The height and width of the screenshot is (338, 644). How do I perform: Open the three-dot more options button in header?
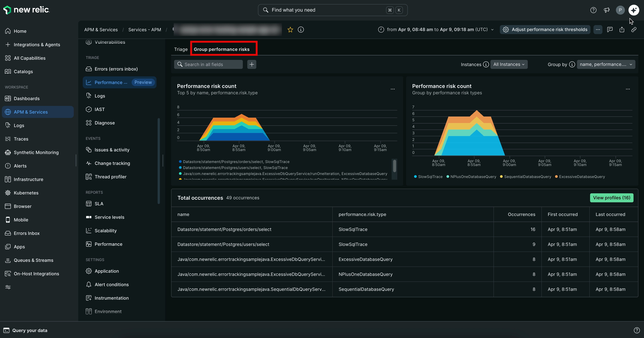[x=598, y=30]
